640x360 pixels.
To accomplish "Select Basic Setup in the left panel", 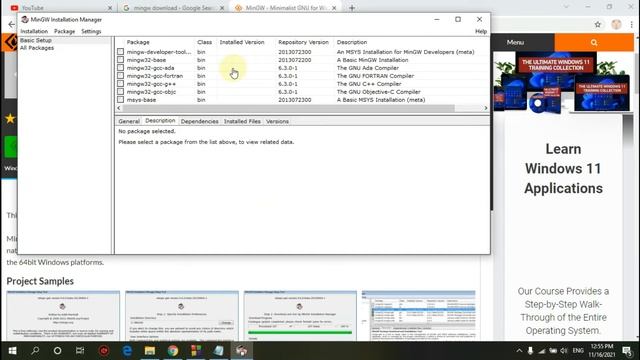I will click(x=36, y=40).
